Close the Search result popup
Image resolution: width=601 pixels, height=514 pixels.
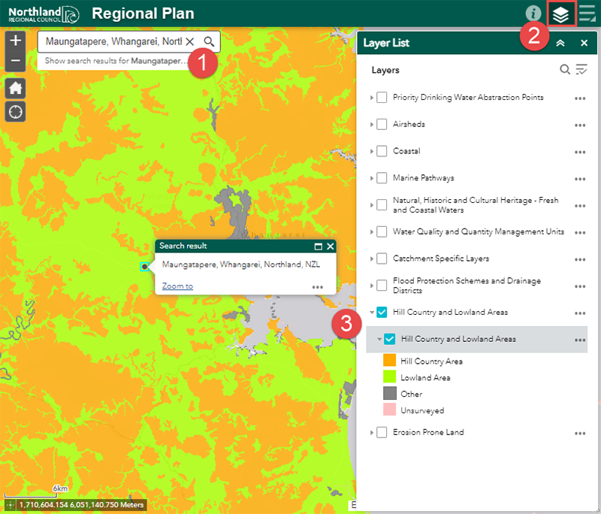[330, 246]
